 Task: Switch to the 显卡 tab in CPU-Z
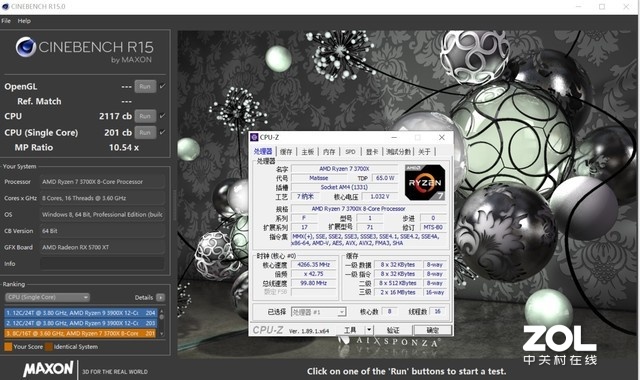(x=372, y=152)
